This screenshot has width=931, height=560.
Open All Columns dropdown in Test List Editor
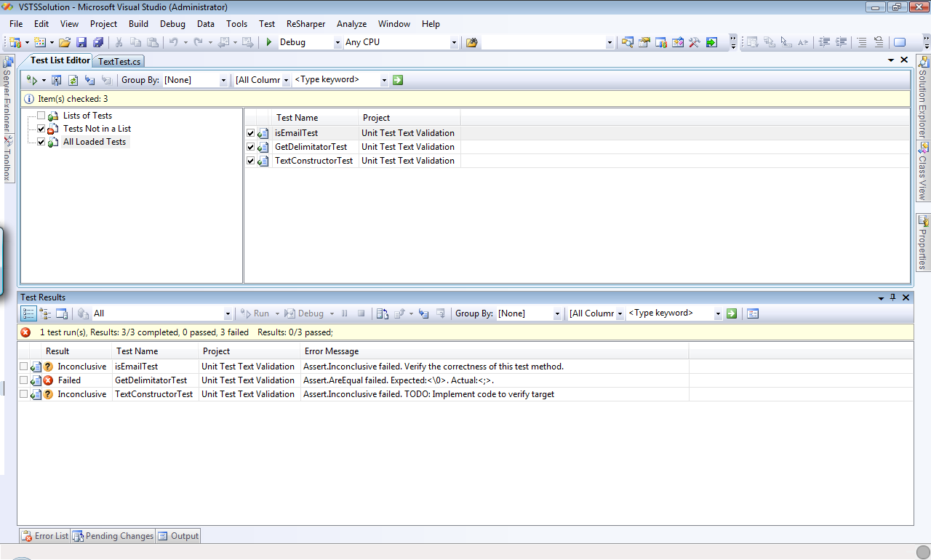tap(286, 80)
